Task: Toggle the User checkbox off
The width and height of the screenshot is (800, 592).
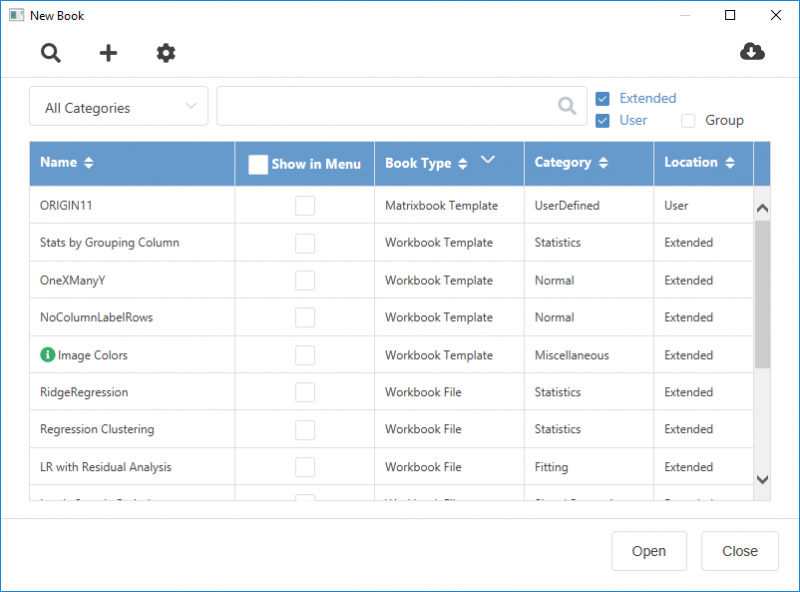Action: [603, 121]
